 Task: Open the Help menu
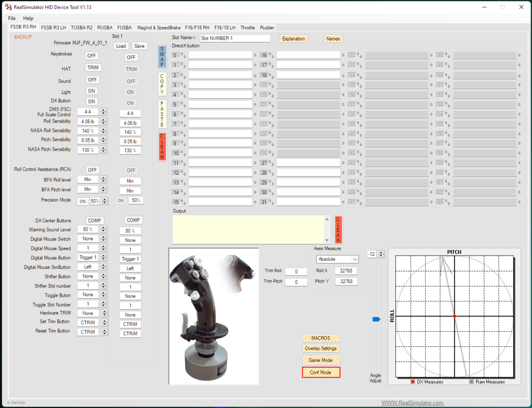[28, 18]
